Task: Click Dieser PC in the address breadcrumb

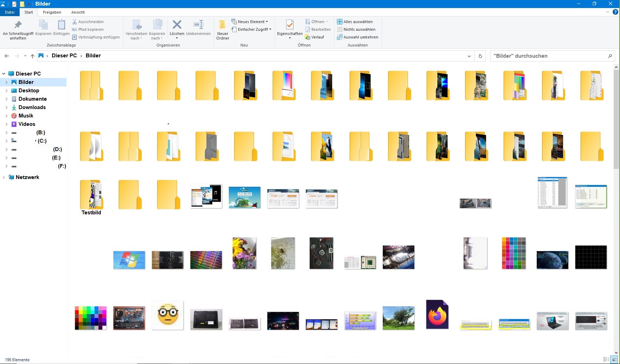Action: click(x=64, y=56)
